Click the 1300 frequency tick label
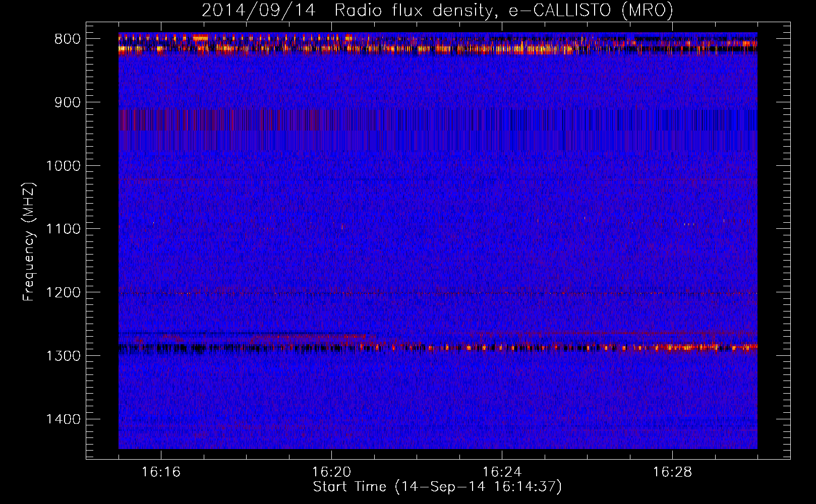816x504 pixels. coord(63,356)
